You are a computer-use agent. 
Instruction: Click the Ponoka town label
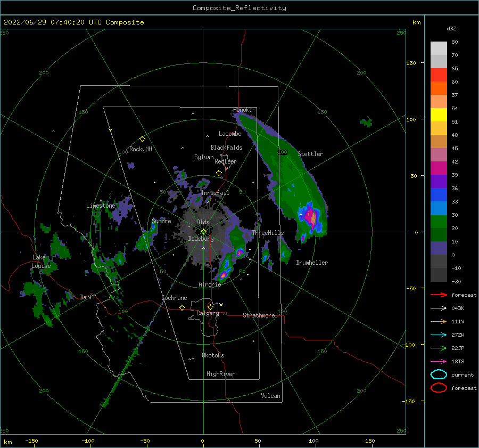(x=243, y=110)
